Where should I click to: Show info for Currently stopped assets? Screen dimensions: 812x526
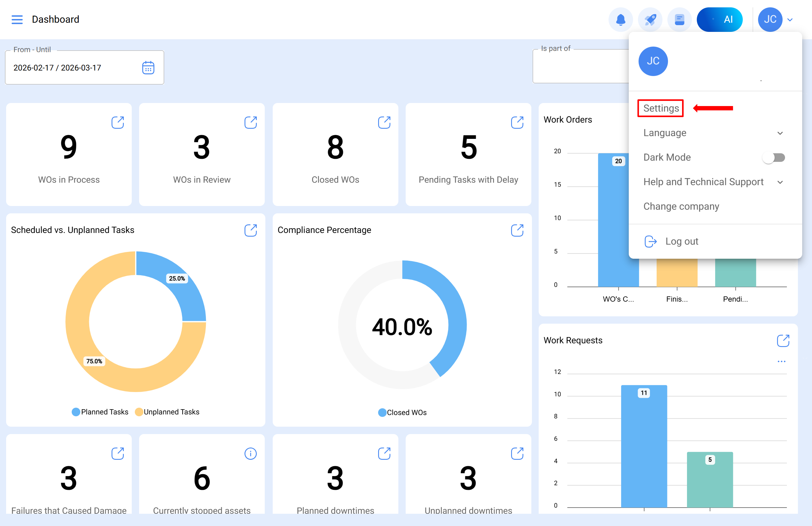(x=250, y=454)
